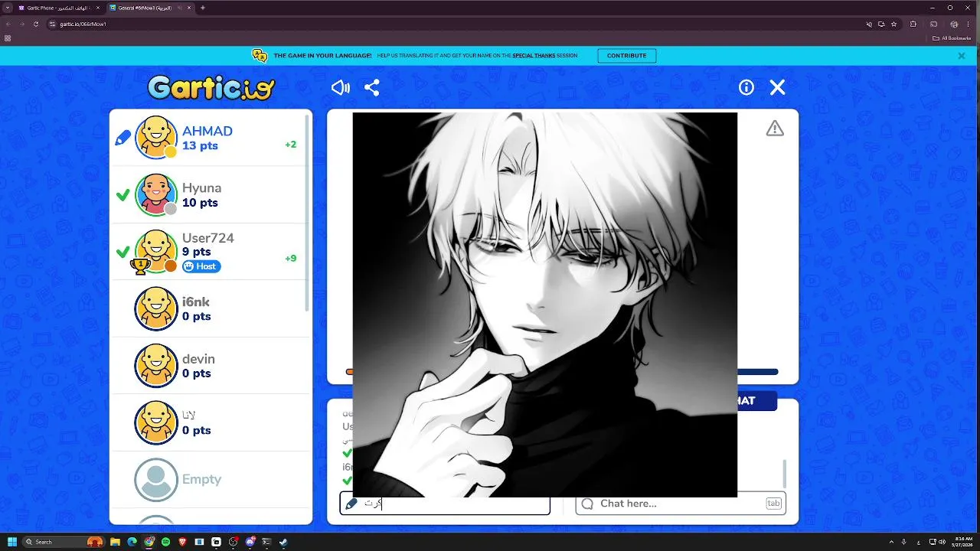The image size is (980, 551).
Task: Reload the page
Action: (x=35, y=24)
